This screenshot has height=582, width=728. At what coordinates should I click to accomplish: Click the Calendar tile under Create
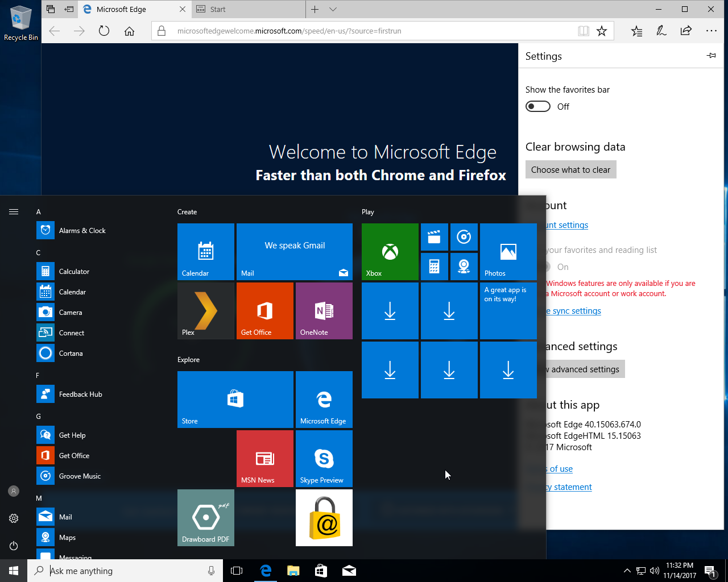coord(206,252)
